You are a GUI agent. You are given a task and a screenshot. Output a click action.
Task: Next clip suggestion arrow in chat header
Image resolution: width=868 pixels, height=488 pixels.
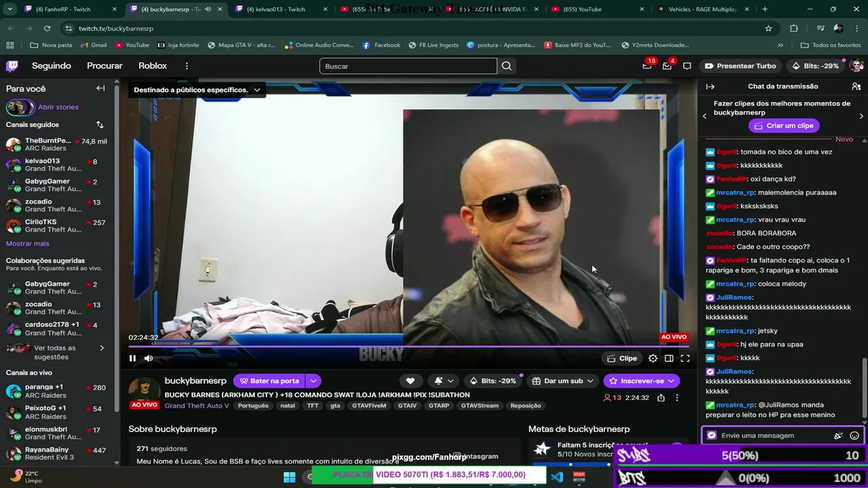coord(861,116)
